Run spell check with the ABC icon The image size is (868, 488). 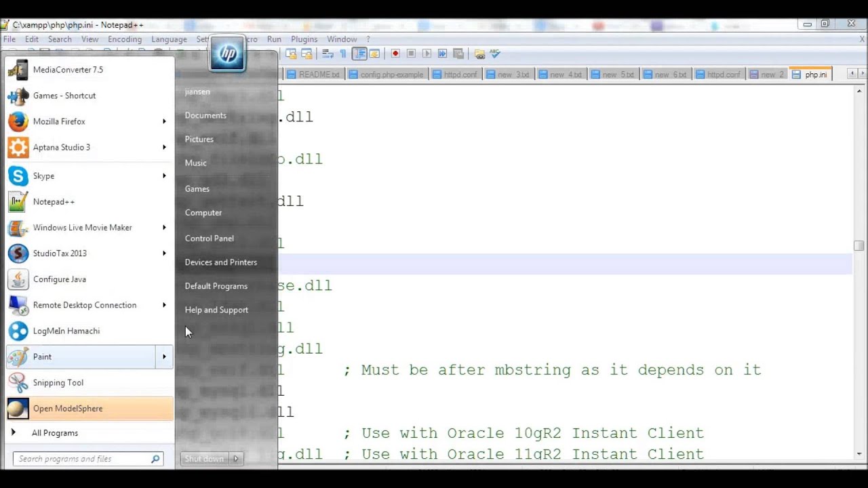tap(494, 54)
